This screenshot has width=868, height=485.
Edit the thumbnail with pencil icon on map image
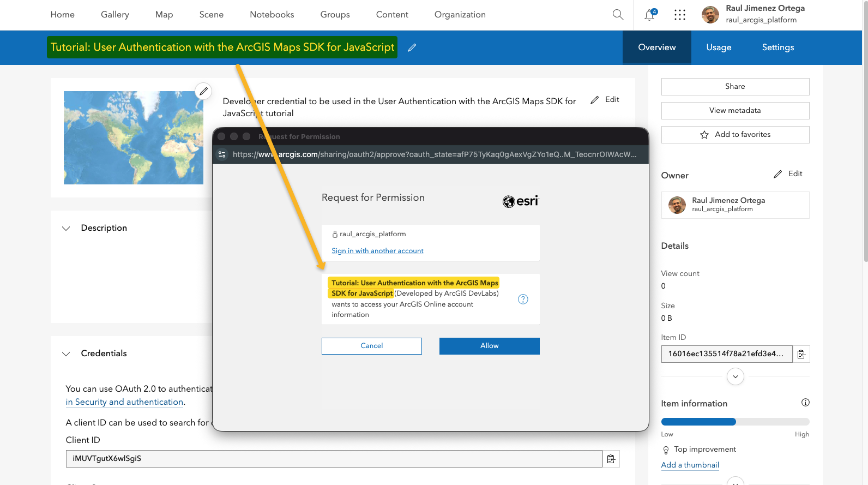pos(203,91)
